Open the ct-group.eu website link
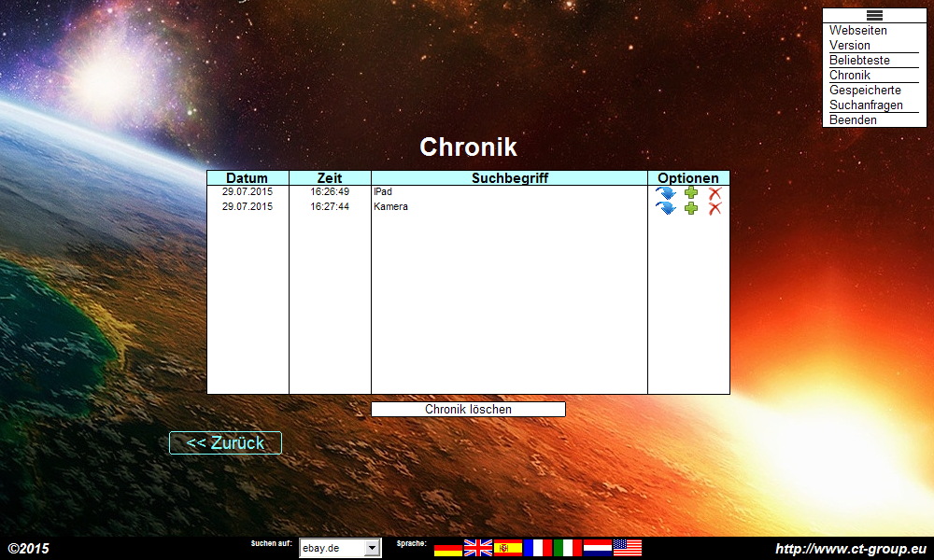The width and height of the screenshot is (934, 560). tap(851, 549)
